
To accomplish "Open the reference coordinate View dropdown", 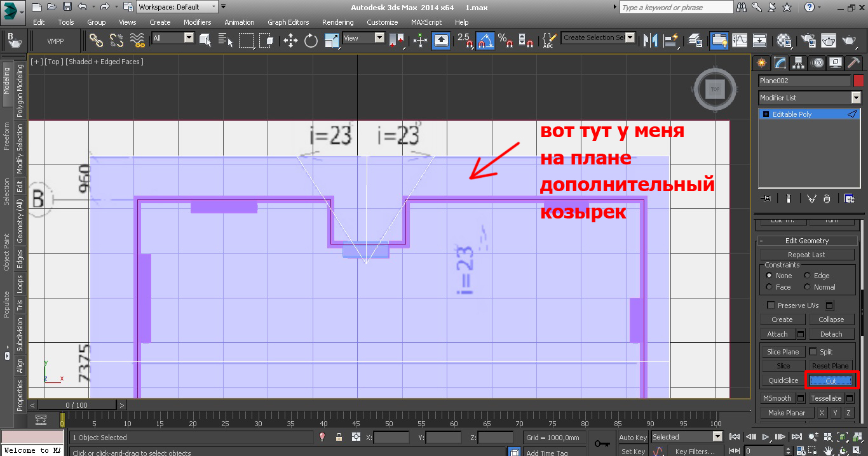I will [x=363, y=38].
